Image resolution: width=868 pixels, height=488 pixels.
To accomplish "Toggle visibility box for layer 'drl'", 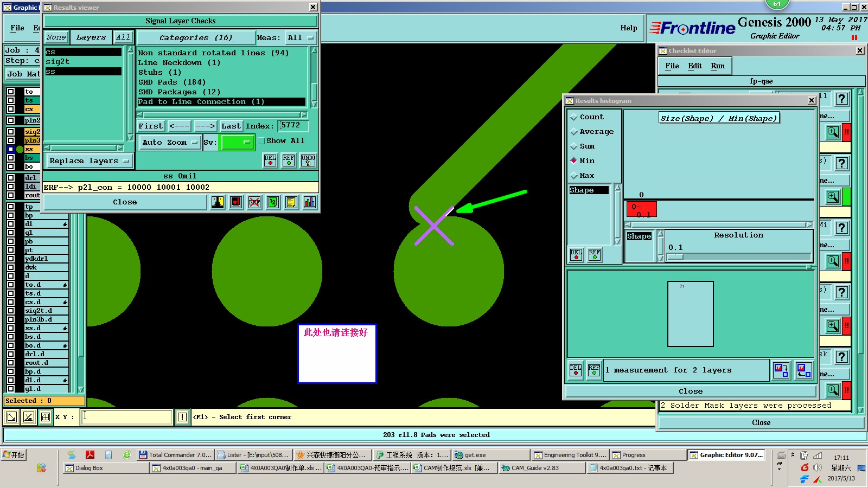I will coord(11,178).
